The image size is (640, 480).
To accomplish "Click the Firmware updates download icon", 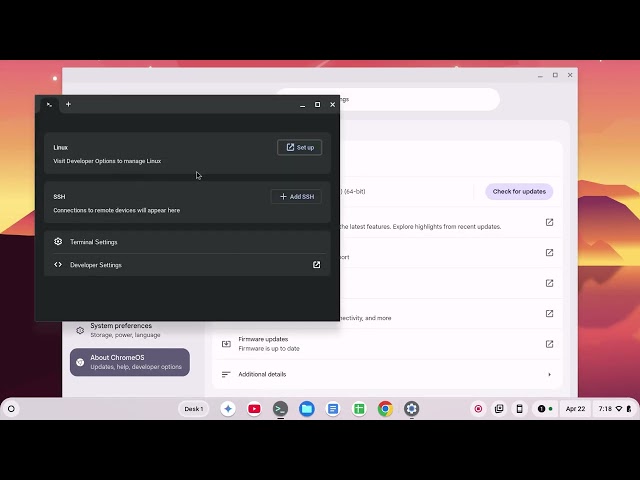I will 226,344.
